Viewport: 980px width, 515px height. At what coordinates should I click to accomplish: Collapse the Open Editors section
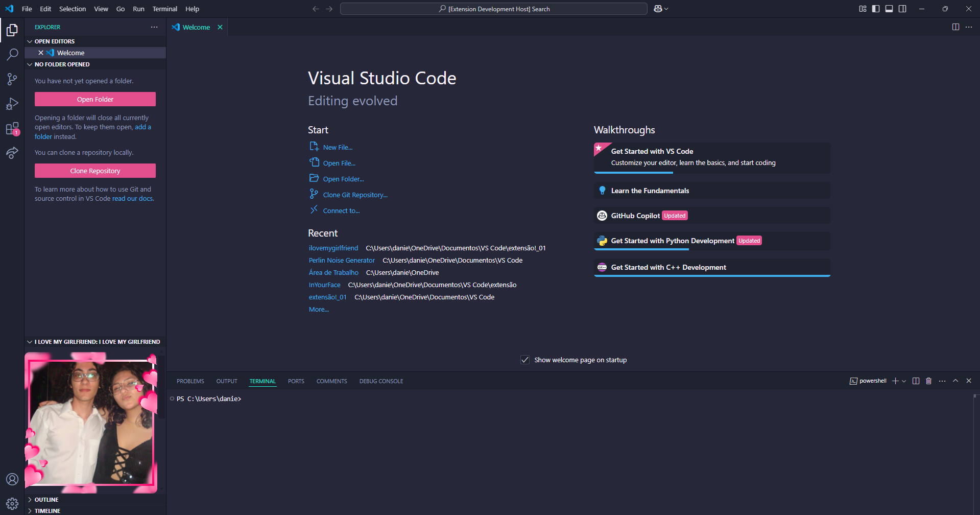(x=30, y=41)
